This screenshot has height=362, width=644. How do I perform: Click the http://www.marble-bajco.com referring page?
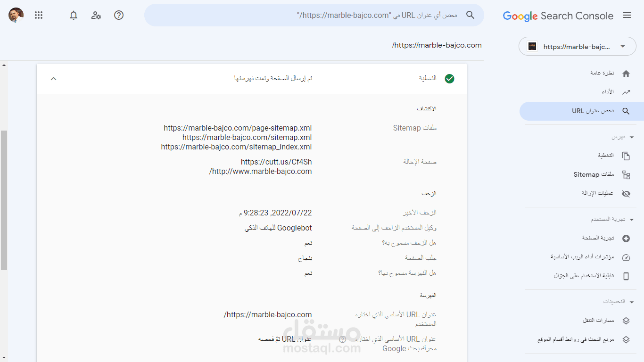(x=260, y=172)
